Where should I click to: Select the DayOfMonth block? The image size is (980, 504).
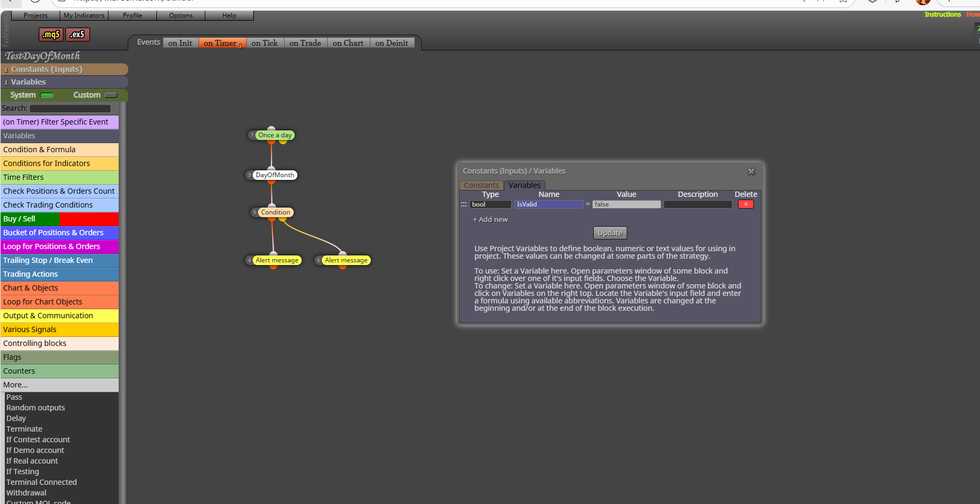coord(275,175)
